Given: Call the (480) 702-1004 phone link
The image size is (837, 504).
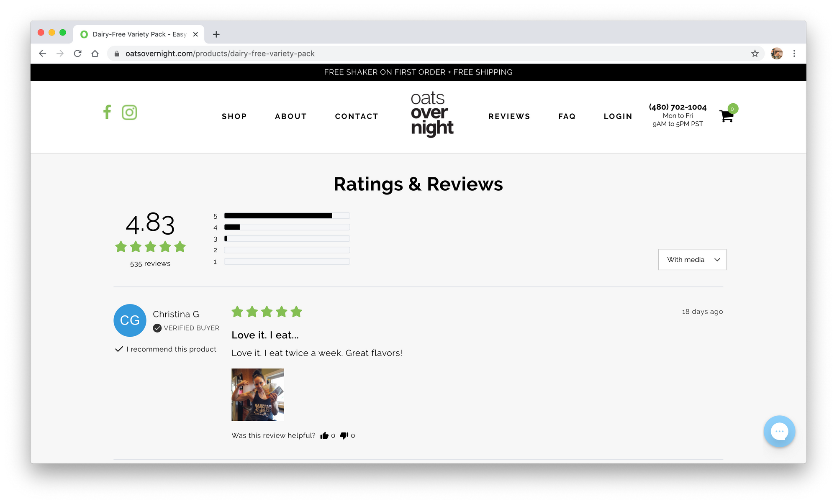Looking at the screenshot, I should coord(678,107).
